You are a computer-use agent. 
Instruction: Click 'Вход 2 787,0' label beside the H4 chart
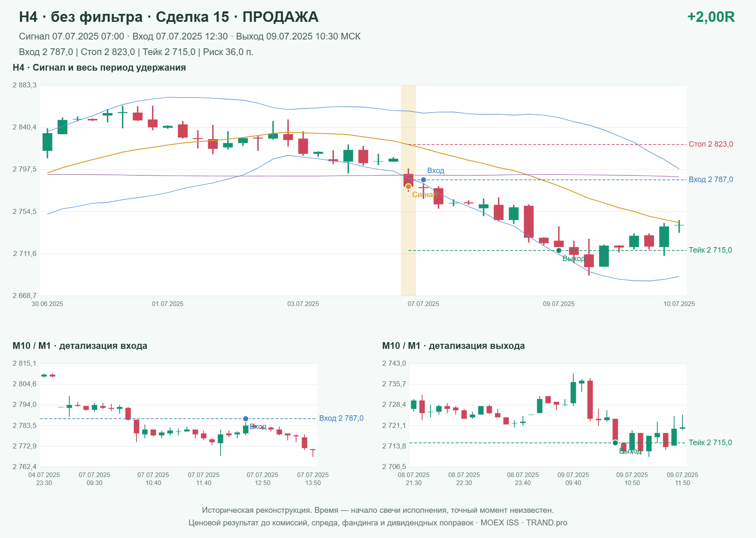[x=711, y=179]
